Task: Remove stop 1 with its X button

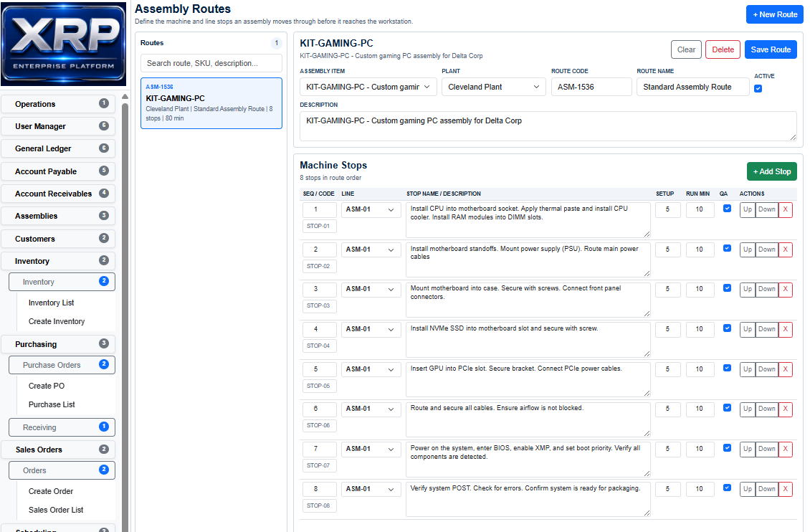Action: point(785,209)
